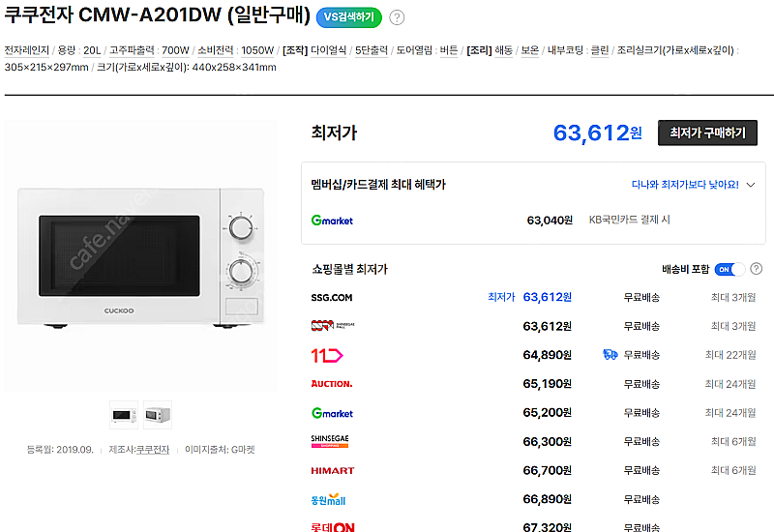The image size is (774, 532).
Task: Click the 11번가 store logo
Action: (x=327, y=355)
